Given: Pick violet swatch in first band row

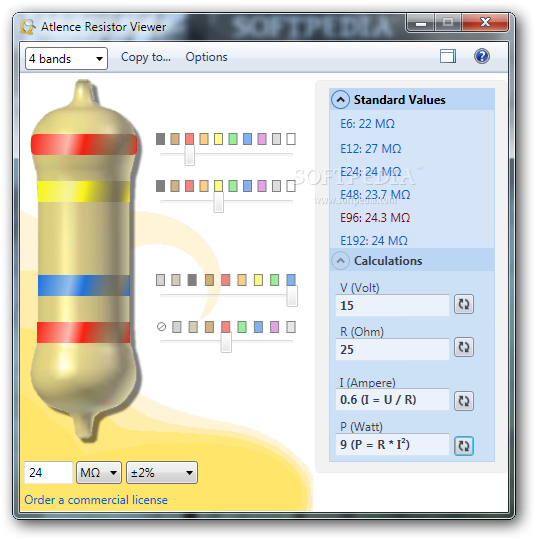Looking at the screenshot, I should (x=262, y=139).
